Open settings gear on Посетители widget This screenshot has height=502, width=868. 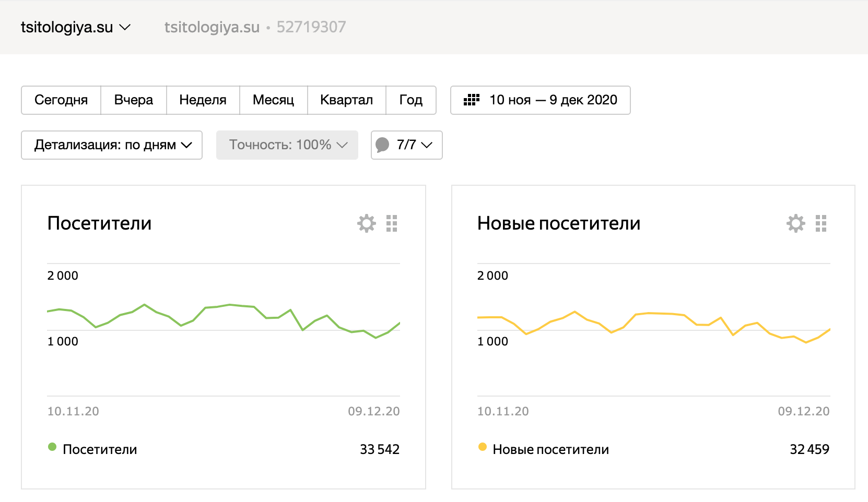click(366, 223)
